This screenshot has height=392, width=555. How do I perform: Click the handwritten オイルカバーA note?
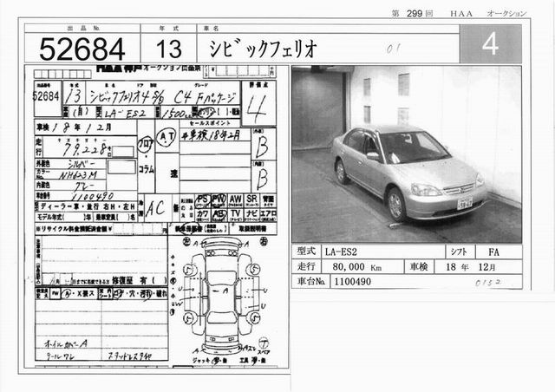pos(66,343)
